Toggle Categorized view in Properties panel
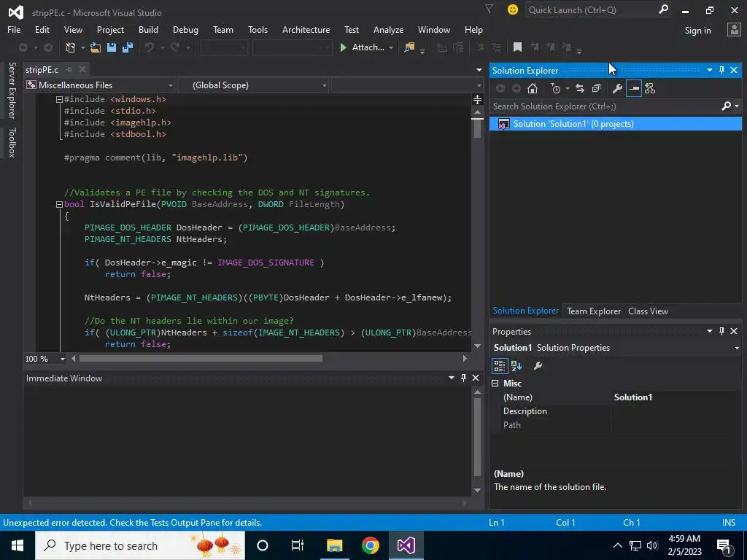747x560 pixels. pyautogui.click(x=499, y=366)
